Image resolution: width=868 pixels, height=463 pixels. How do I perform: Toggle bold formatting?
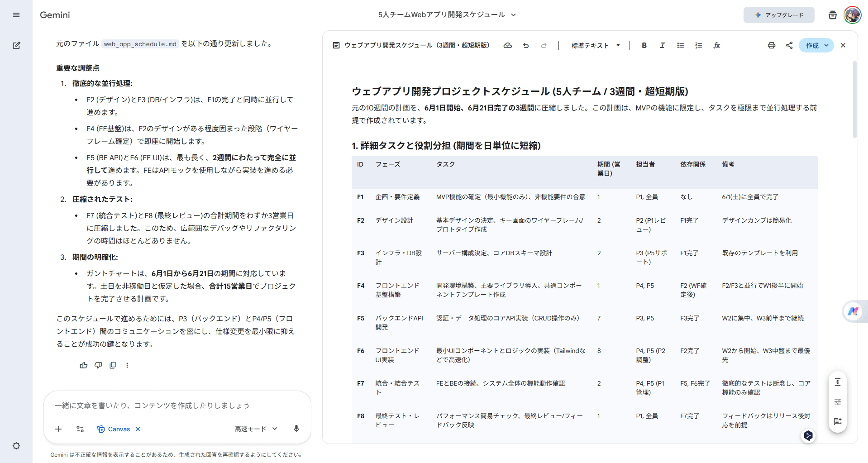point(644,45)
